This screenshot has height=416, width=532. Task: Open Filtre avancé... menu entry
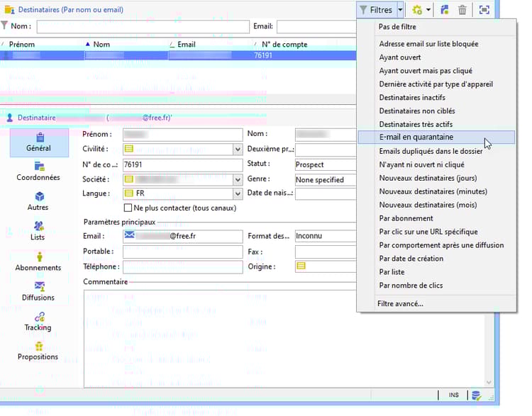click(400, 304)
